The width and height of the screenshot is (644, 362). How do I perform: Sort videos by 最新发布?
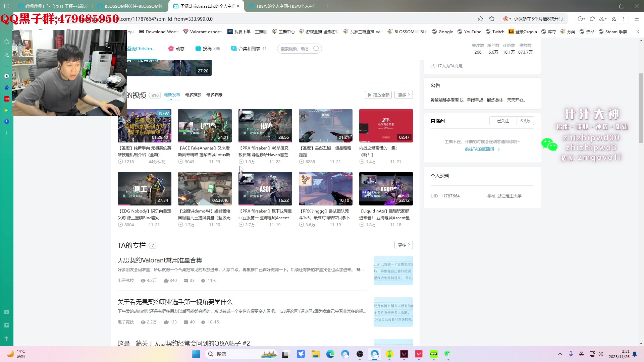[172, 95]
